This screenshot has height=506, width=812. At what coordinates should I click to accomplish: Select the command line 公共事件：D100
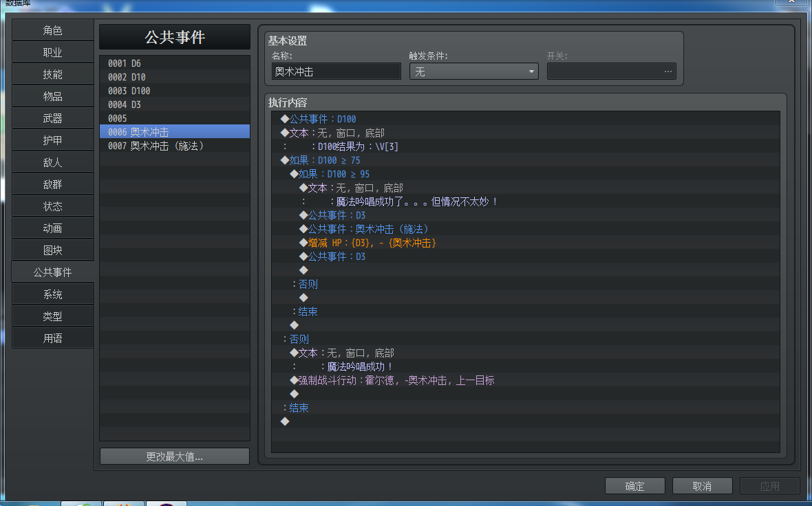[526, 119]
